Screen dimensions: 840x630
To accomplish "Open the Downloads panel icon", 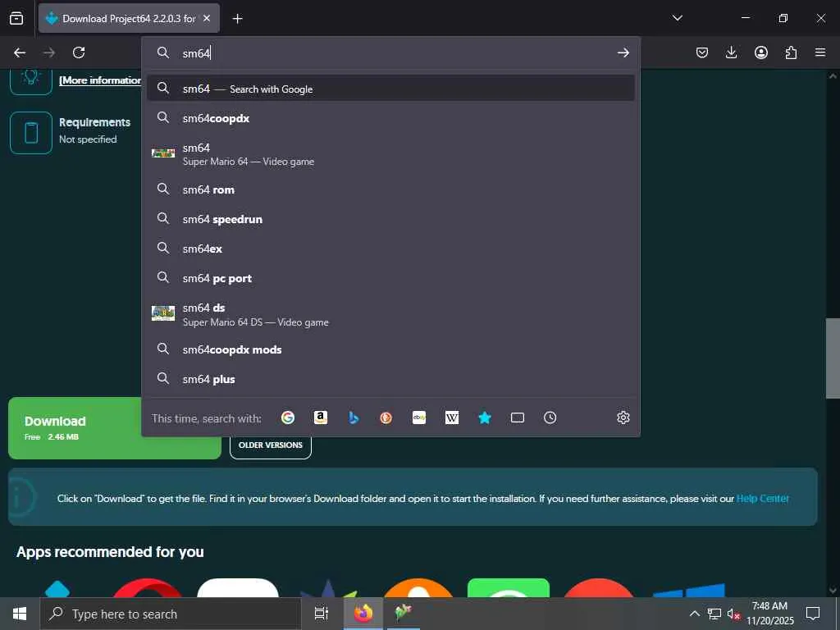I will point(731,52).
